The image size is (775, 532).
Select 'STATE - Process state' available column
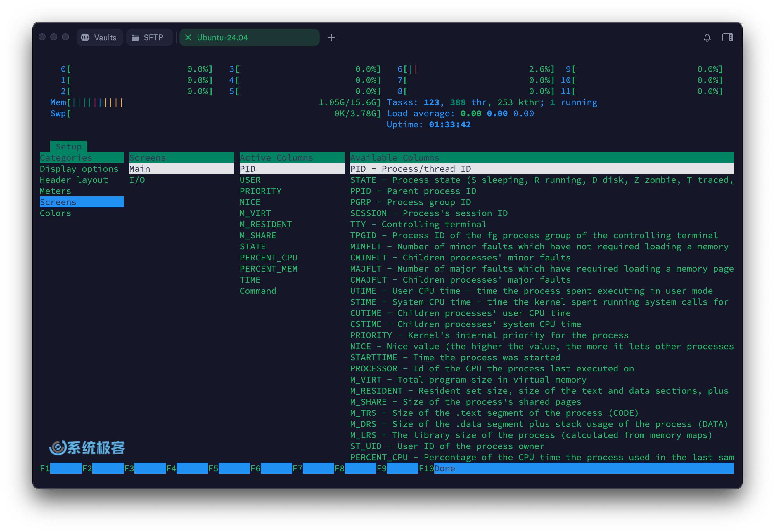[542, 180]
